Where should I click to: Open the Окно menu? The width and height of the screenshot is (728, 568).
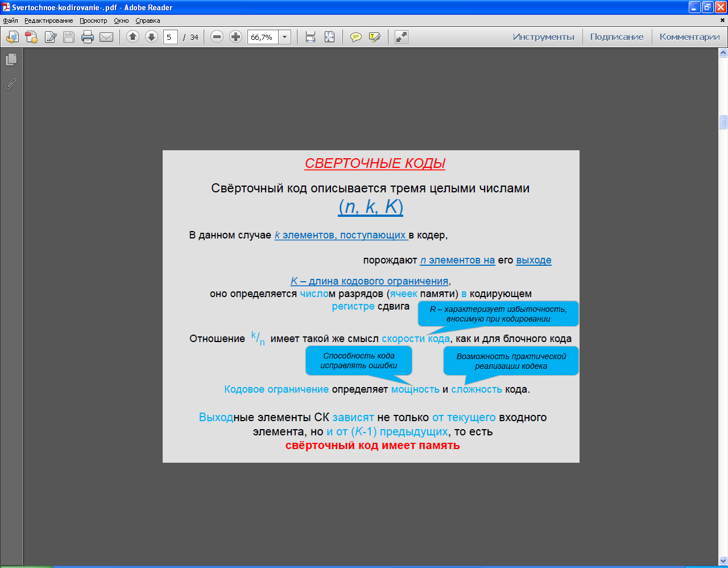(x=121, y=20)
